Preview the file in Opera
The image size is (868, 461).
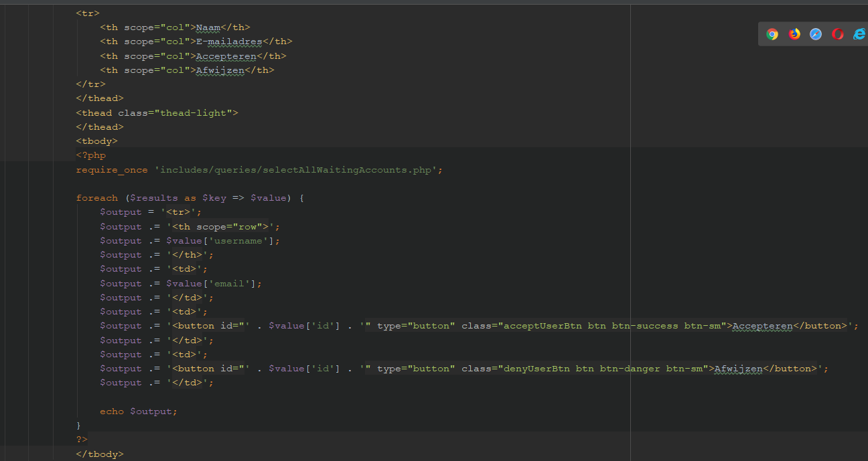tap(837, 34)
